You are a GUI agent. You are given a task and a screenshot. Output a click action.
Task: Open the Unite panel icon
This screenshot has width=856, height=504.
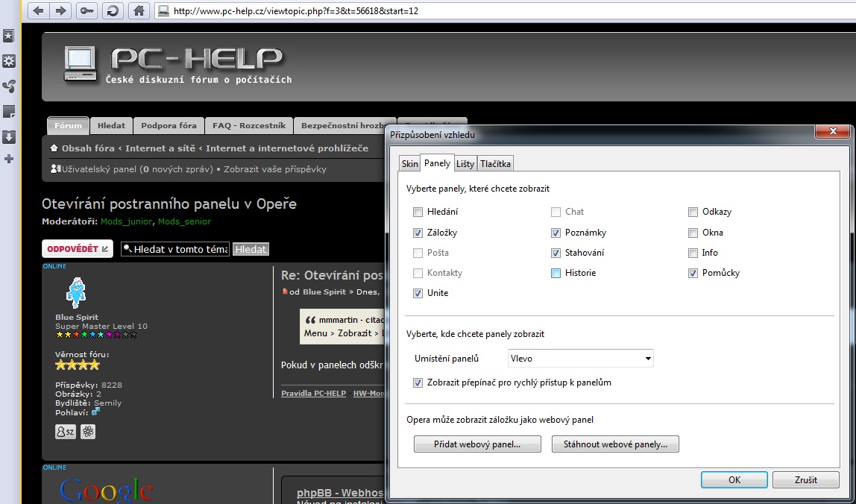[9, 86]
